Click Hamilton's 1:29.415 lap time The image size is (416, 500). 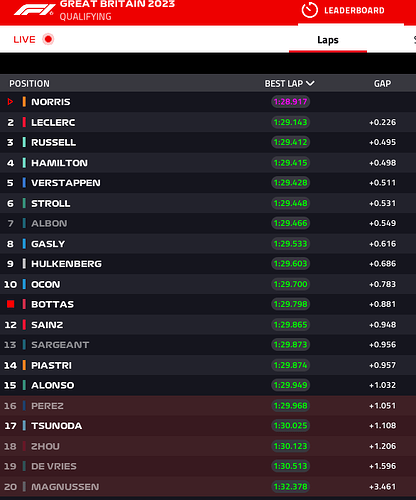tap(290, 163)
